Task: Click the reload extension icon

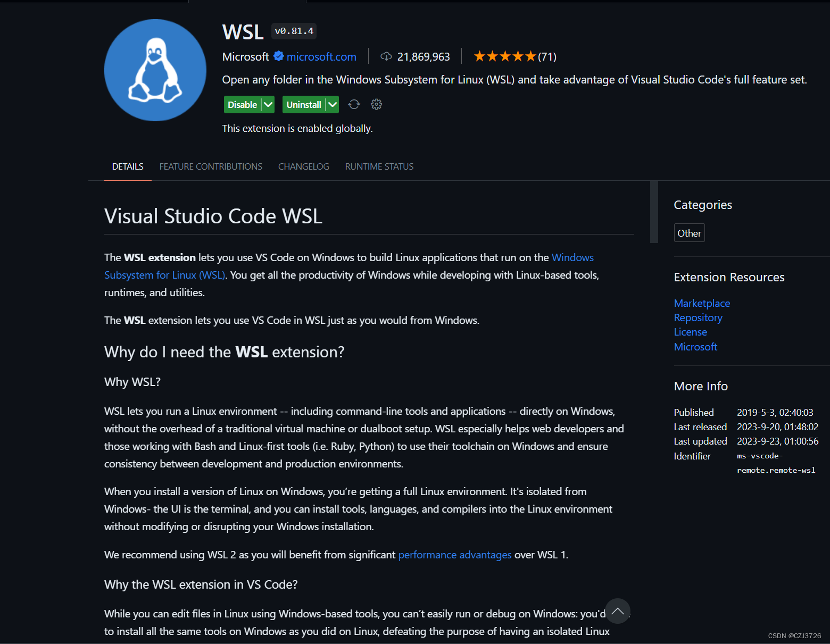Action: (x=354, y=104)
